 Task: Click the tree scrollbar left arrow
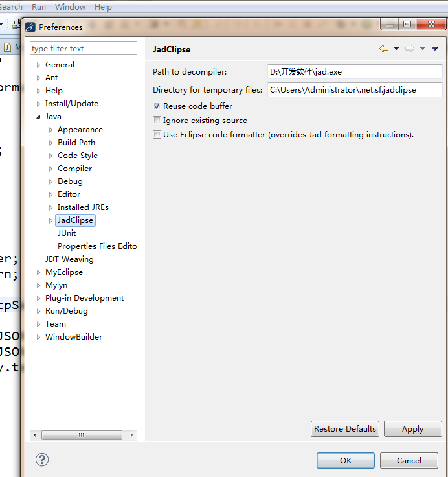click(35, 435)
